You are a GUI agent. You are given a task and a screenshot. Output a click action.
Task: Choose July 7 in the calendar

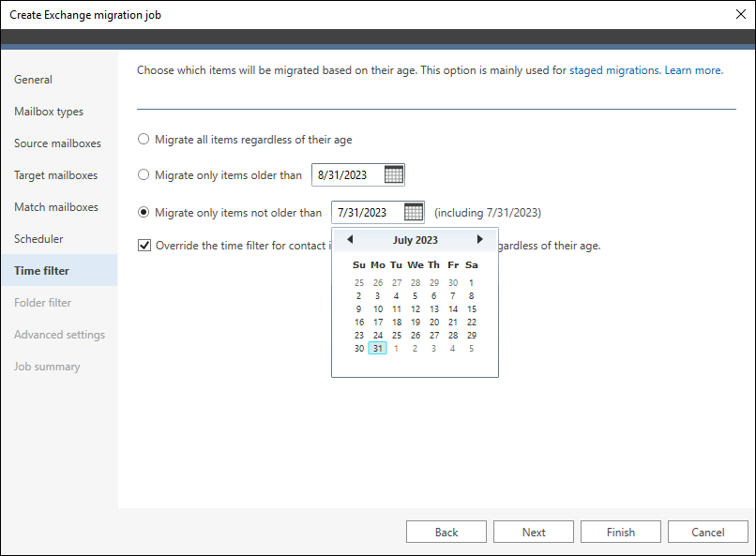coord(453,296)
